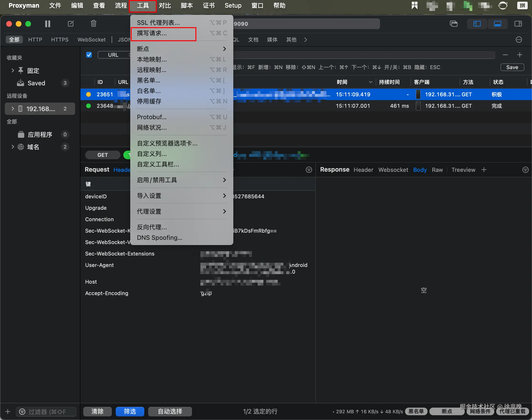Click the compose new request icon

click(71, 24)
